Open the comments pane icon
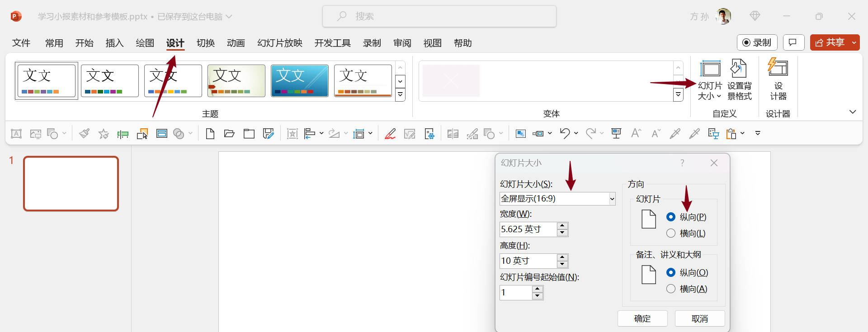868x332 pixels. [793, 42]
